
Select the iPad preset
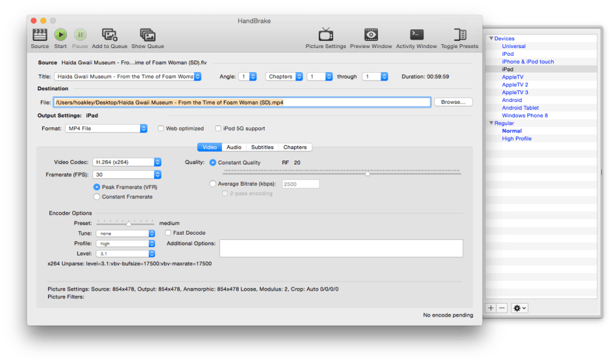(x=508, y=70)
